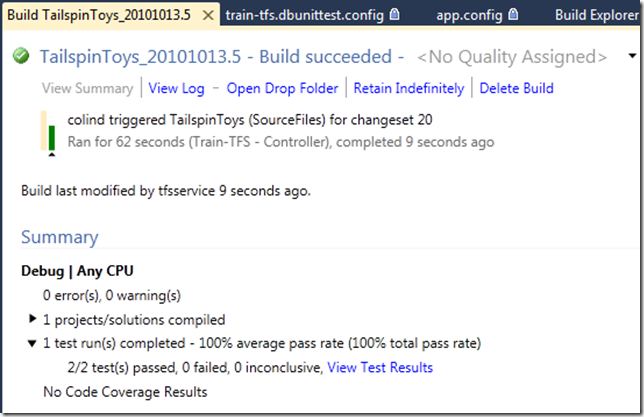Collapse the 1 test run(s) completed section
The height and width of the screenshot is (417, 644).
click(32, 343)
